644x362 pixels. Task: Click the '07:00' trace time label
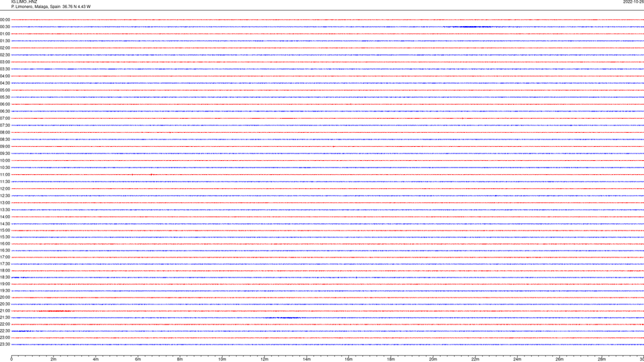tap(5, 119)
